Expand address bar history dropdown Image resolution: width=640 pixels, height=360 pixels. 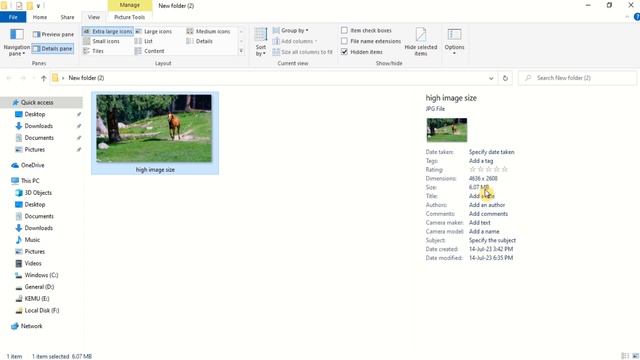coord(491,78)
